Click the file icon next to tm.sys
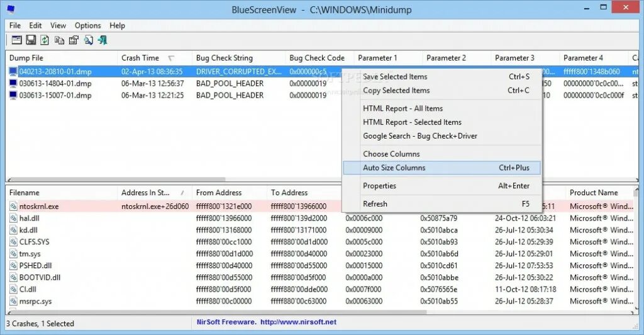This screenshot has height=335, width=644. [13, 254]
